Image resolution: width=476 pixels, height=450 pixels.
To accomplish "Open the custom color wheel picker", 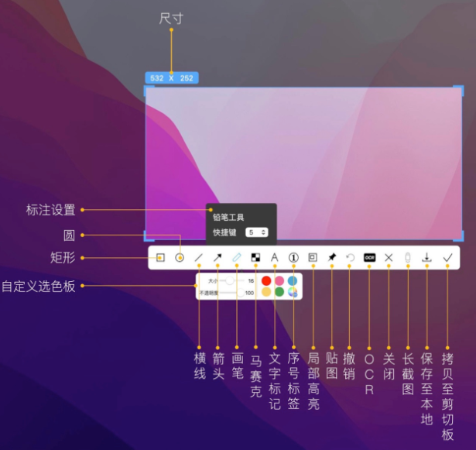I will pos(293,292).
